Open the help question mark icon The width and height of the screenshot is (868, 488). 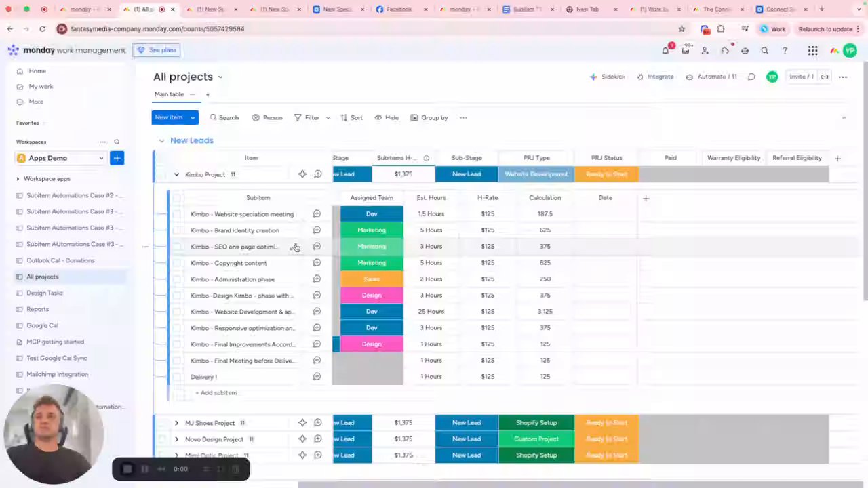tap(785, 50)
